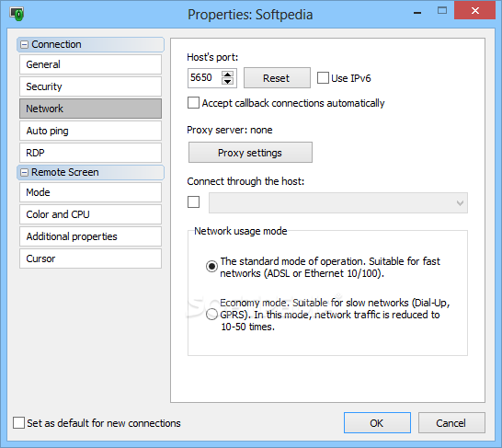
Task: Tick the Connect through the host checkbox
Action: click(x=193, y=202)
